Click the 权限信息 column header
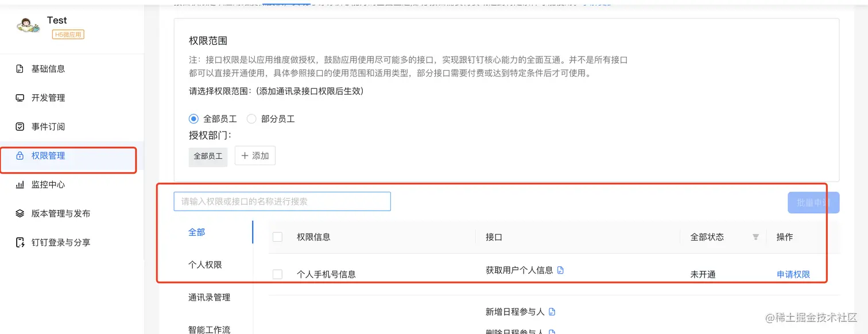868x334 pixels. tap(313, 237)
